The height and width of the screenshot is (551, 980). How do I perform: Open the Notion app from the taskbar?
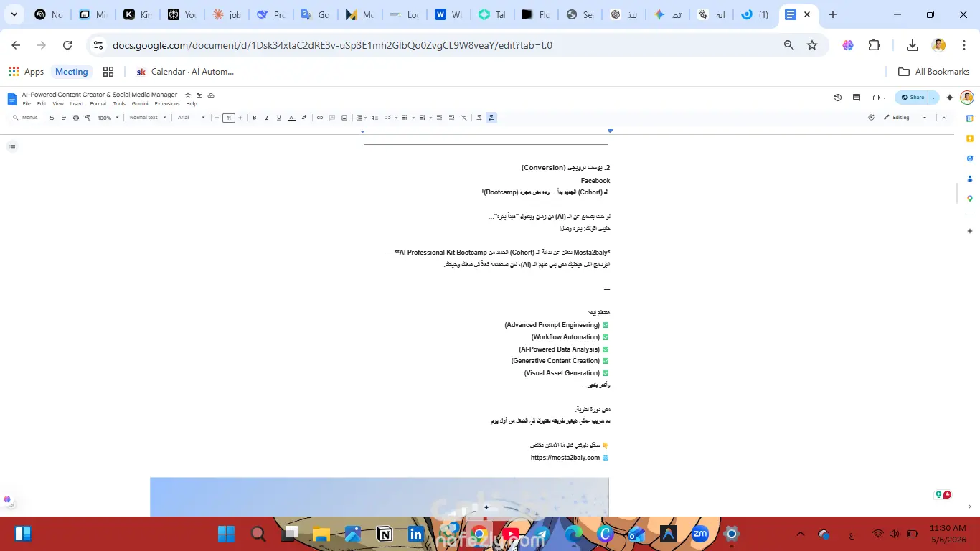[385, 534]
